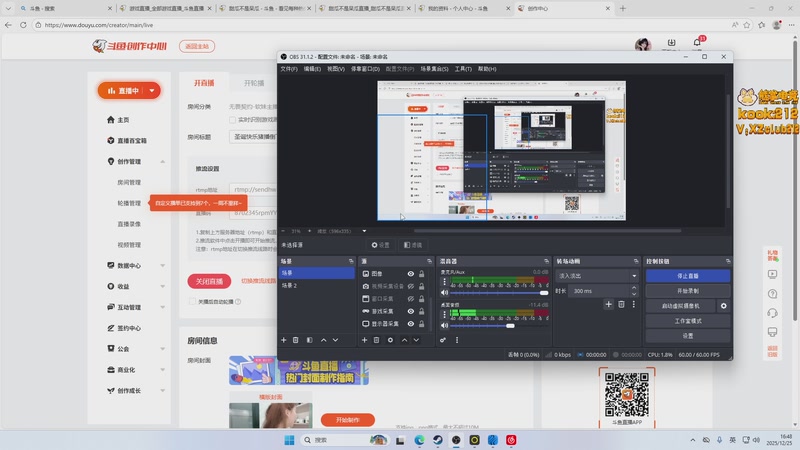Viewport: 800px width, 450px height.
Task: Open OBS 帮助(H) menu
Action: pyautogui.click(x=487, y=69)
